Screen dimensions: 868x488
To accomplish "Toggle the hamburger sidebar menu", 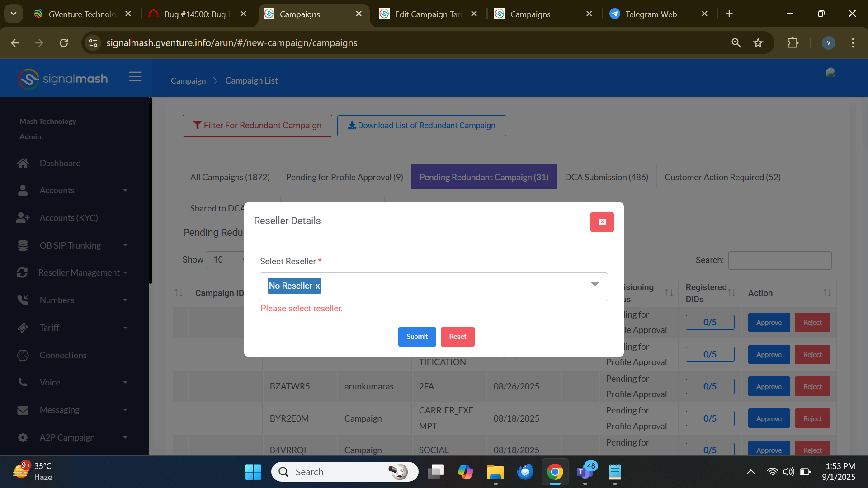I will click(x=135, y=77).
